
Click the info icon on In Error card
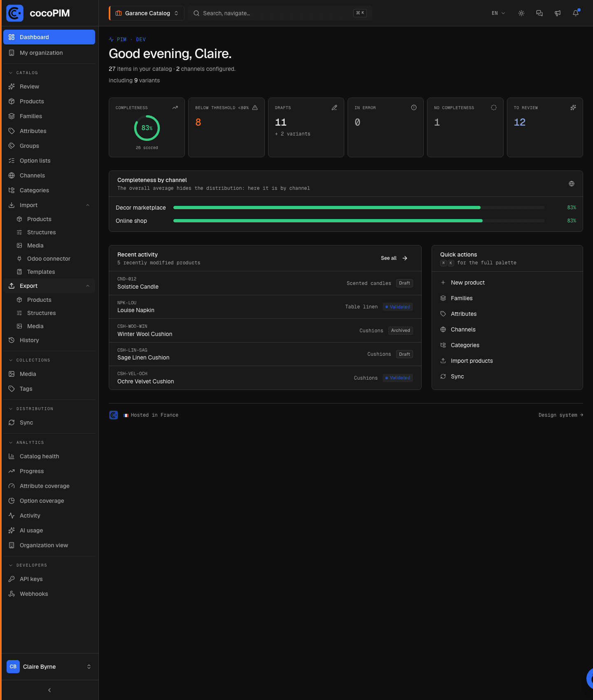pyautogui.click(x=414, y=107)
